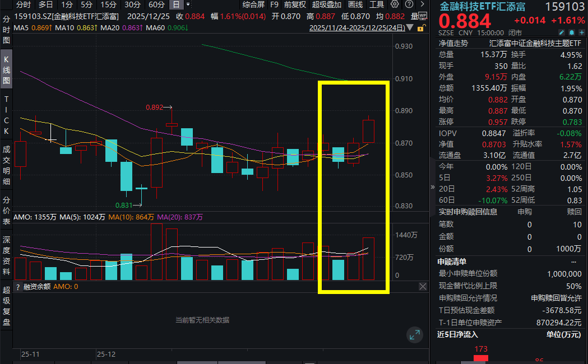Open chart settings gear icon

(x=395, y=4)
